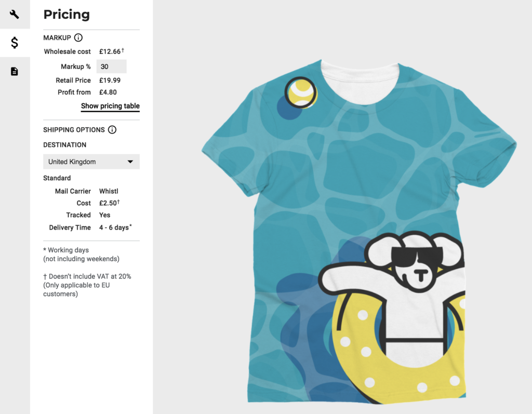Click the Pricing panel heading
This screenshot has width=532, height=414.
pos(66,14)
